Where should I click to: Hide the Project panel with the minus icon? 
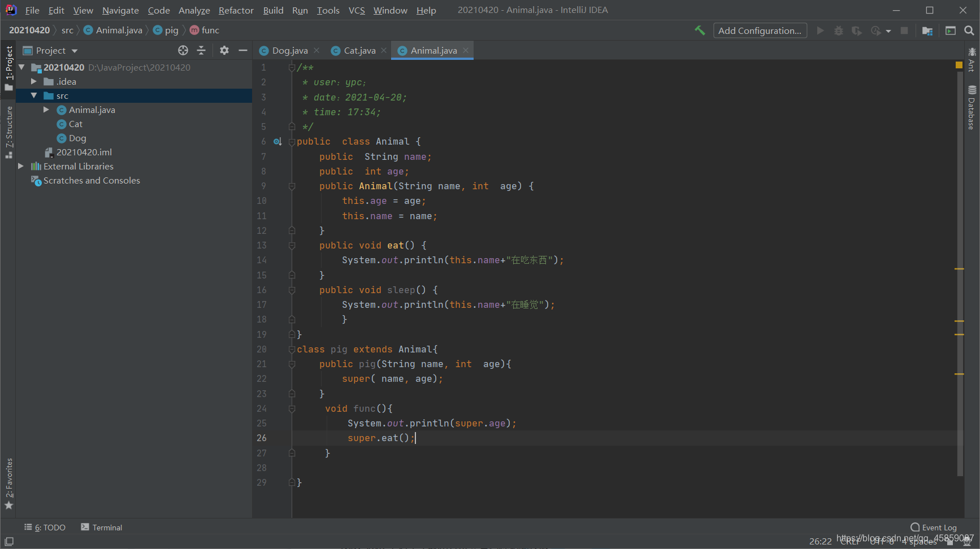click(243, 50)
